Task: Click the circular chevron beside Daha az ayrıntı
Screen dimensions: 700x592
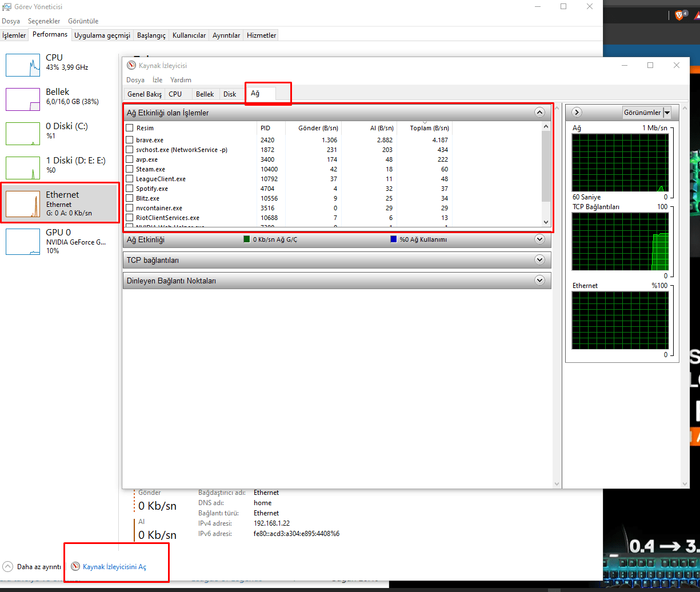Action: [x=8, y=566]
